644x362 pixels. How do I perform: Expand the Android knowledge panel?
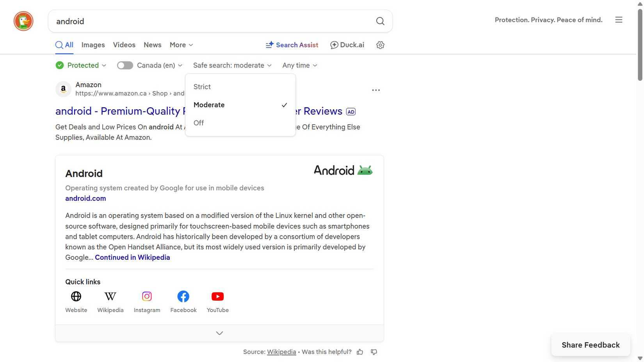(219, 333)
